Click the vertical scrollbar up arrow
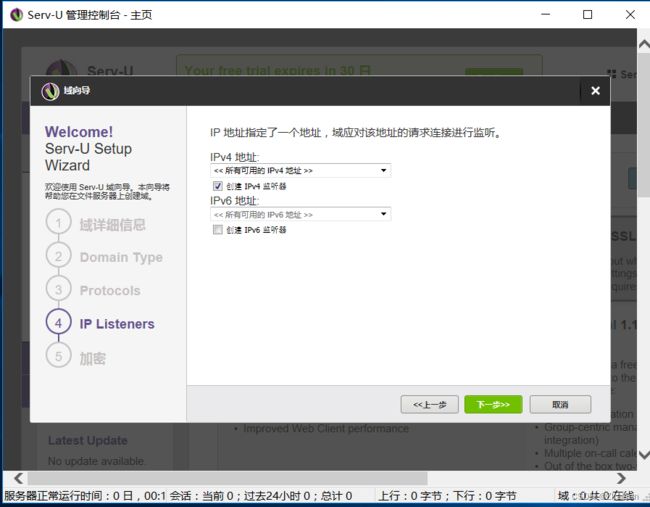Viewport: 650px width, 507px height. click(x=644, y=44)
